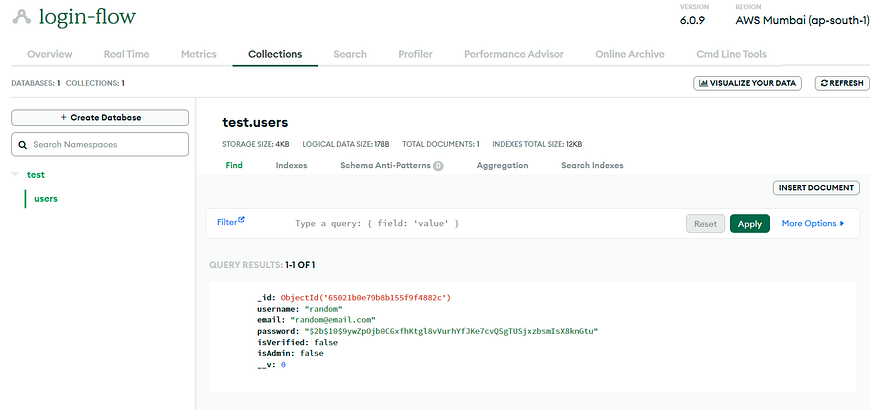Open the Indexes sub-tab

pos(291,165)
